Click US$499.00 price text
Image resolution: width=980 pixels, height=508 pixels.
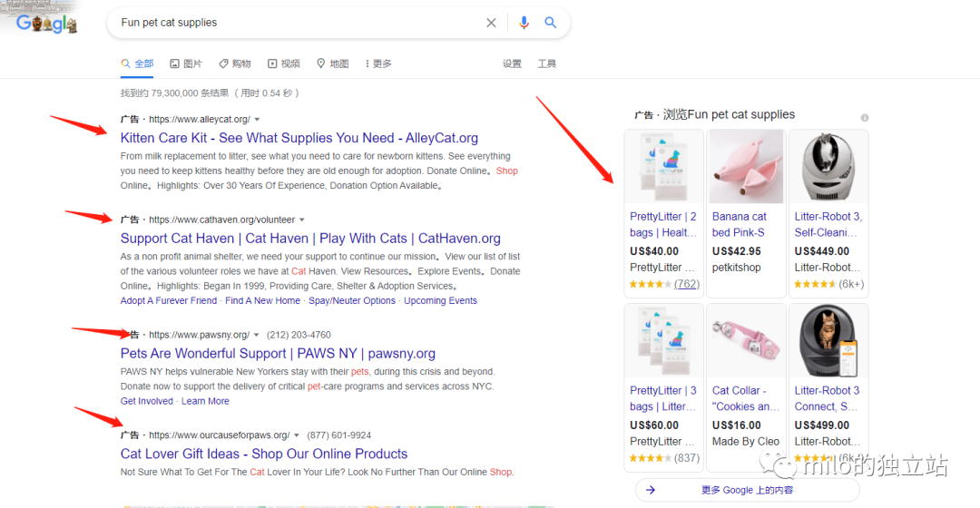[822, 425]
